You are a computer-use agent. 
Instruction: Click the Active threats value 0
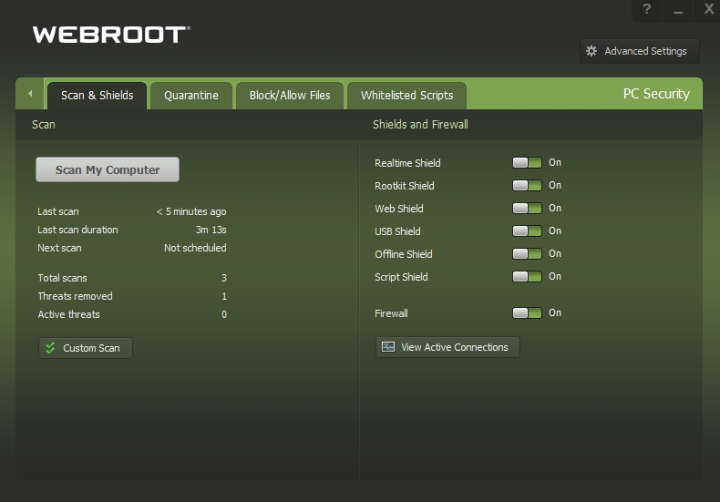(224, 315)
